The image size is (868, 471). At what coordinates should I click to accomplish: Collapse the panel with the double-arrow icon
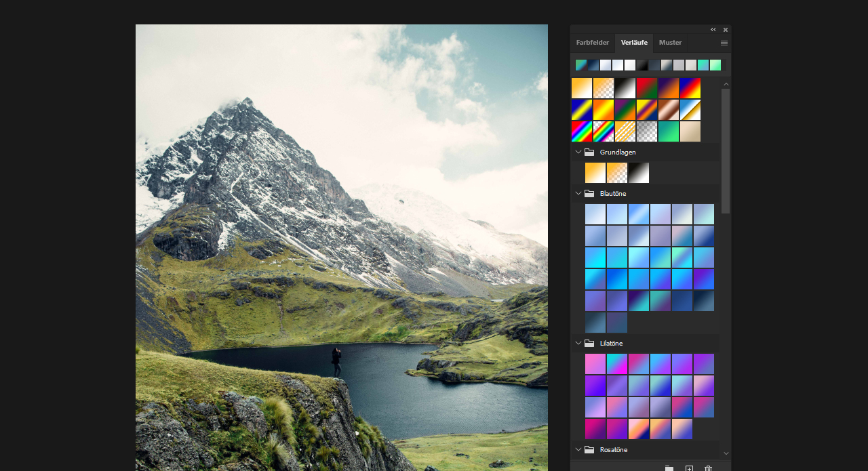pos(713,29)
